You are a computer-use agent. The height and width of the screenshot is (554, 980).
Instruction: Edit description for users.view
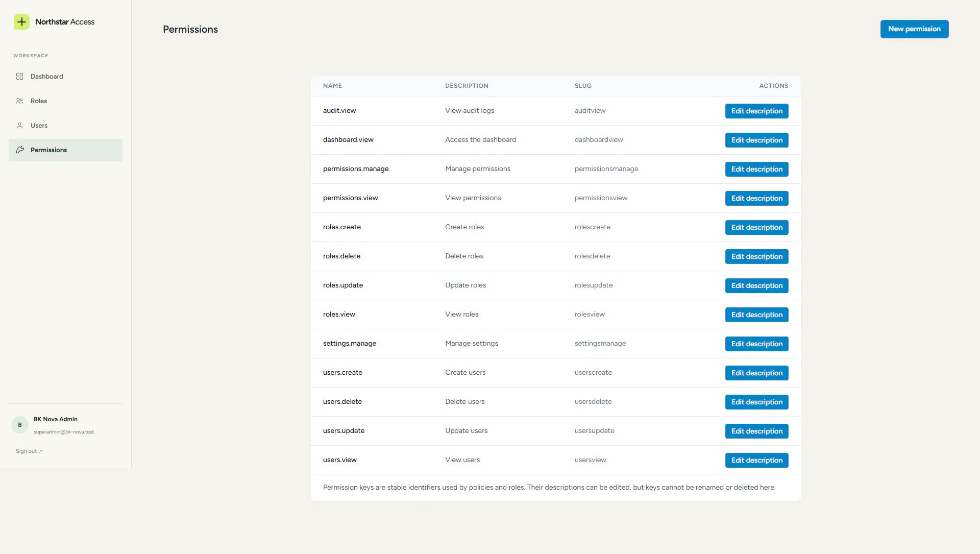756,461
